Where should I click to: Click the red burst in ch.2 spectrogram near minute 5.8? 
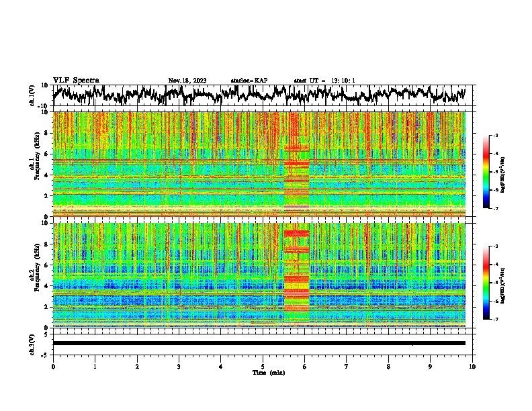click(x=296, y=275)
